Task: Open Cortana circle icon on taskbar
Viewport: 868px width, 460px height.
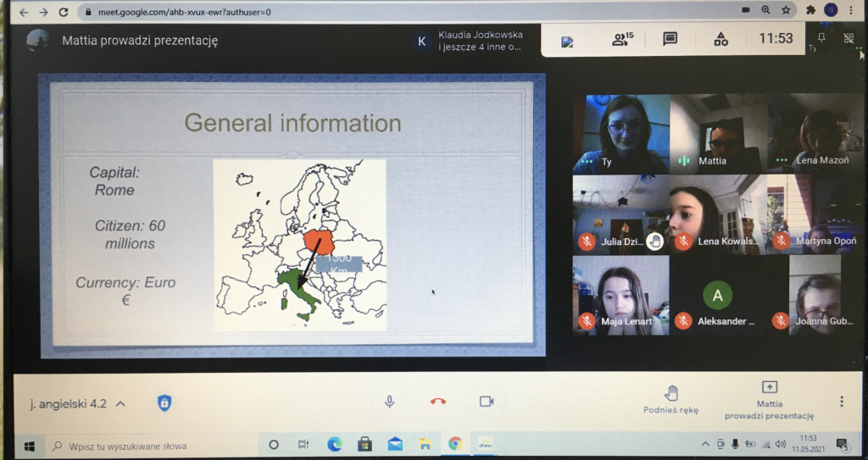Action: [274, 445]
